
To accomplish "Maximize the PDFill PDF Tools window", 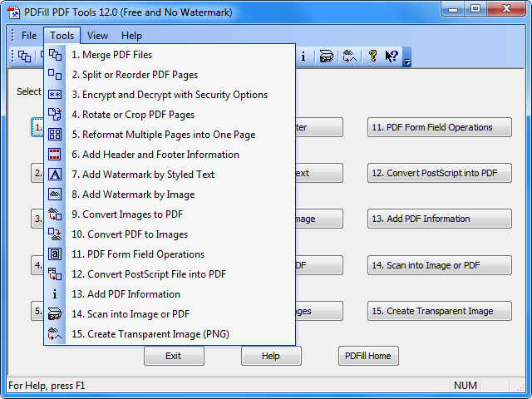I will pos(475,9).
